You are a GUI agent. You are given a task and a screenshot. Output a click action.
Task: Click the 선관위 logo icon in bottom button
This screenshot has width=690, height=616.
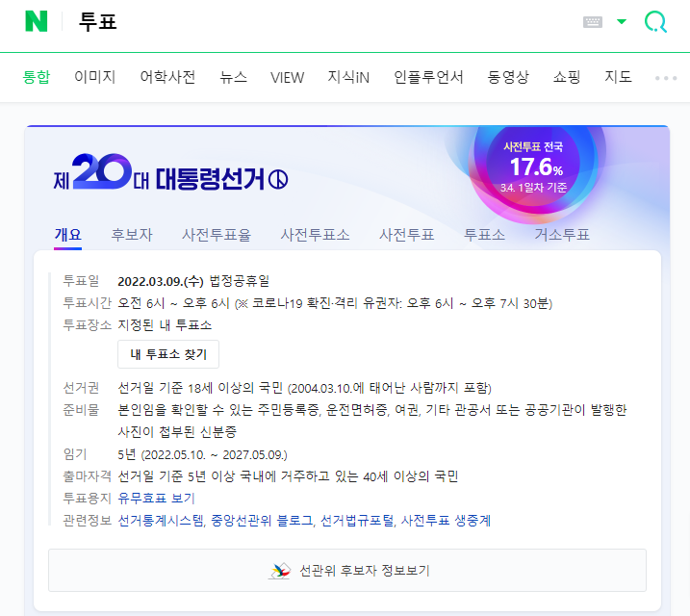(x=280, y=571)
